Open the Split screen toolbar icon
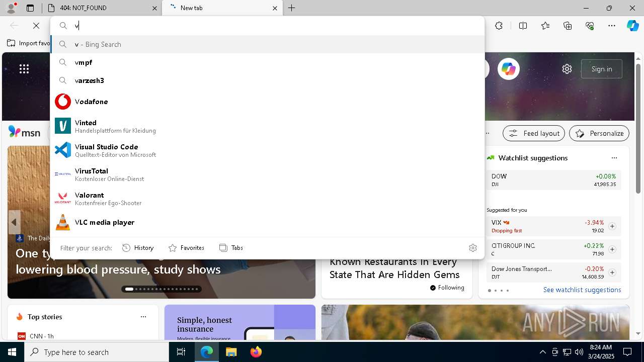The height and width of the screenshot is (362, 644). coord(523,26)
